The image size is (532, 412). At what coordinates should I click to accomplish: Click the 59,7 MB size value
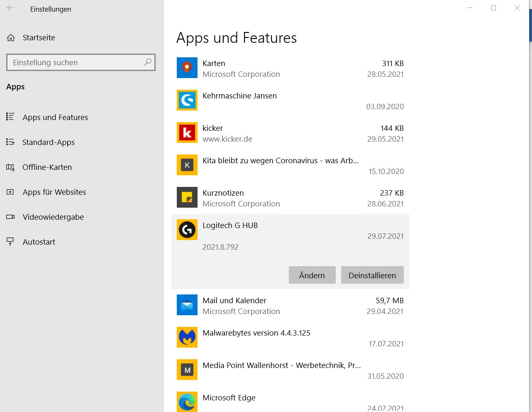coord(390,300)
